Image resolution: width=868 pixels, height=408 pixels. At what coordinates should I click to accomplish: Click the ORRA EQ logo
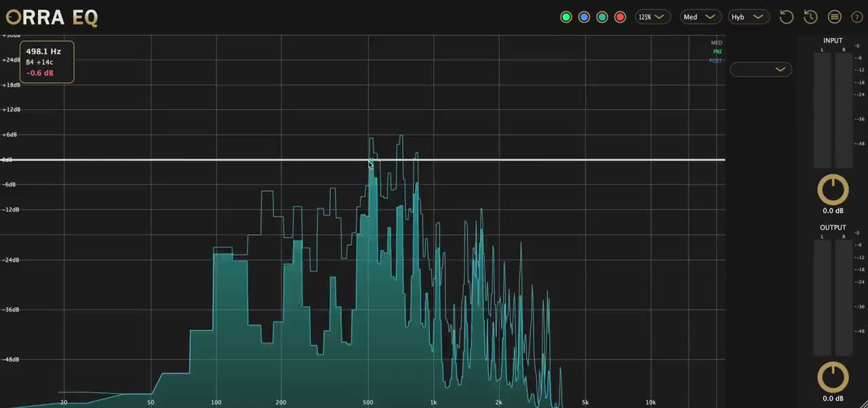tap(52, 17)
